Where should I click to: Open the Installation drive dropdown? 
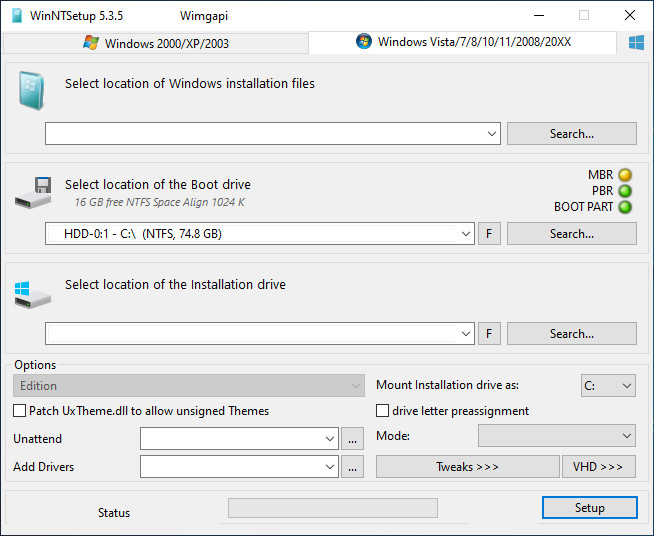(466, 334)
